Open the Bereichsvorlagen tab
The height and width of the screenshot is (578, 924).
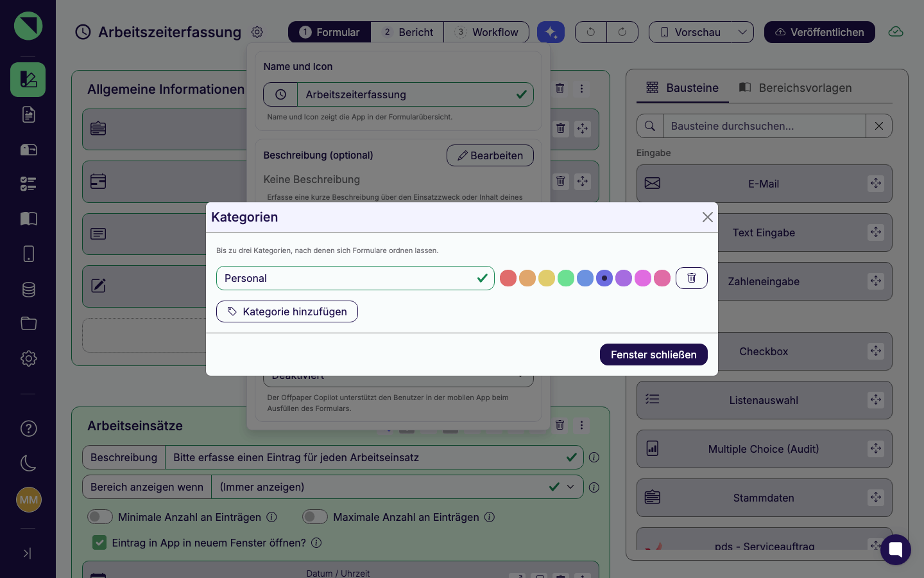pyautogui.click(x=796, y=88)
